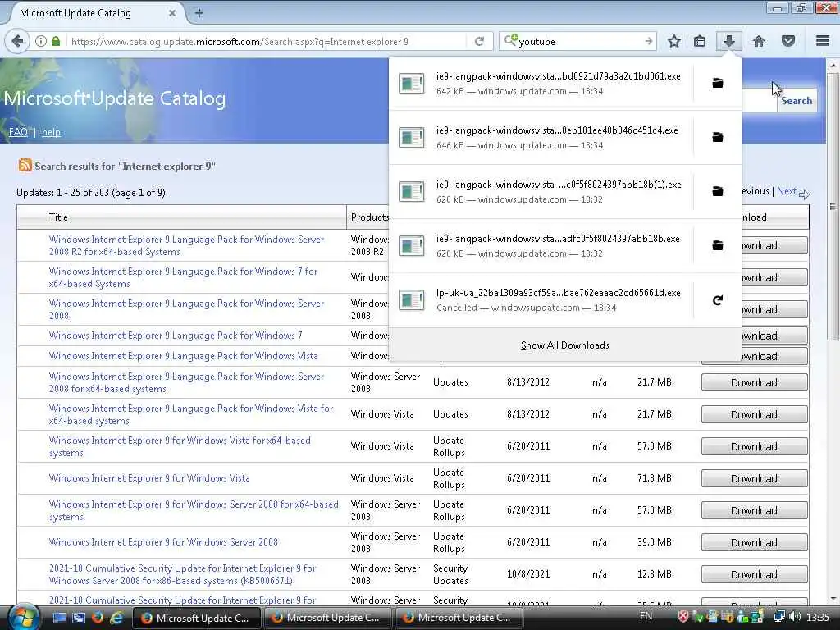Open IE9 Language Pack for Vista x64 link

point(191,414)
